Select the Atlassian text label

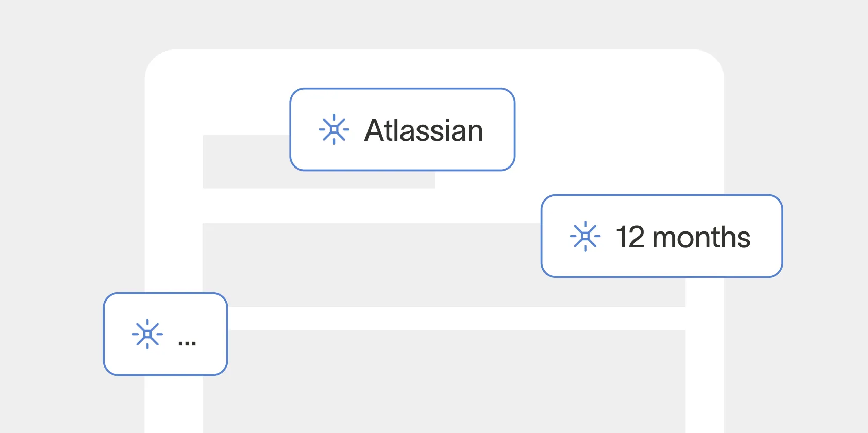pos(424,130)
